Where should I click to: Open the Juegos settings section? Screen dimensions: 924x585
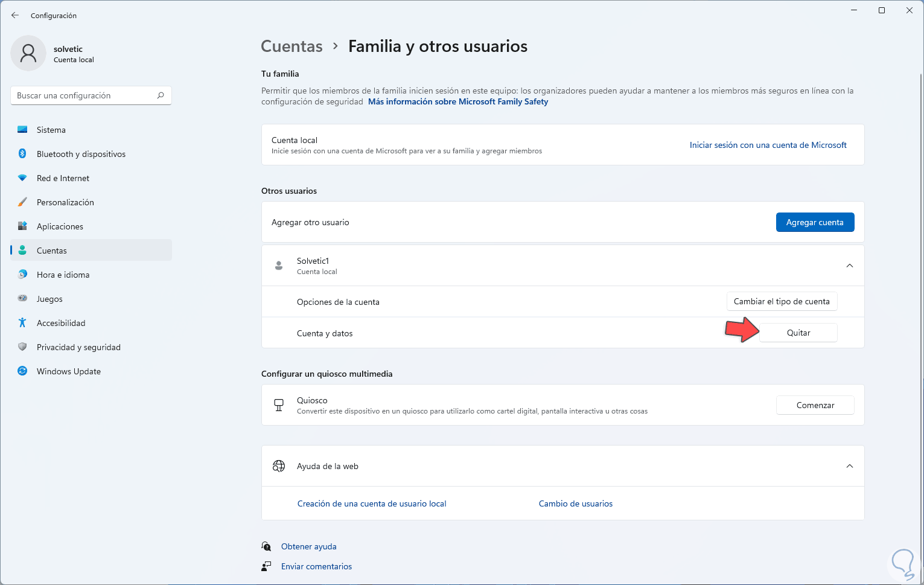(49, 299)
